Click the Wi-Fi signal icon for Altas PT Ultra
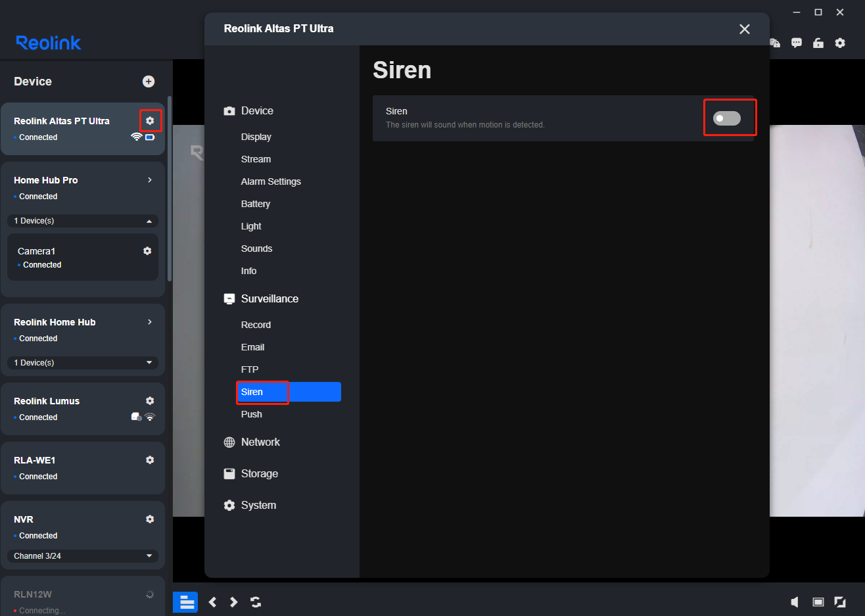The height and width of the screenshot is (616, 865). point(137,137)
